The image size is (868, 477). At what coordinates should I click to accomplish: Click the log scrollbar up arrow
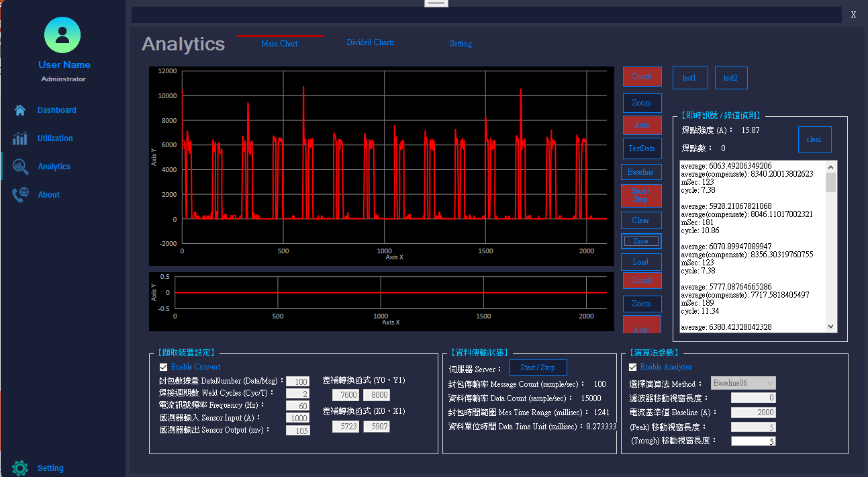coord(831,167)
